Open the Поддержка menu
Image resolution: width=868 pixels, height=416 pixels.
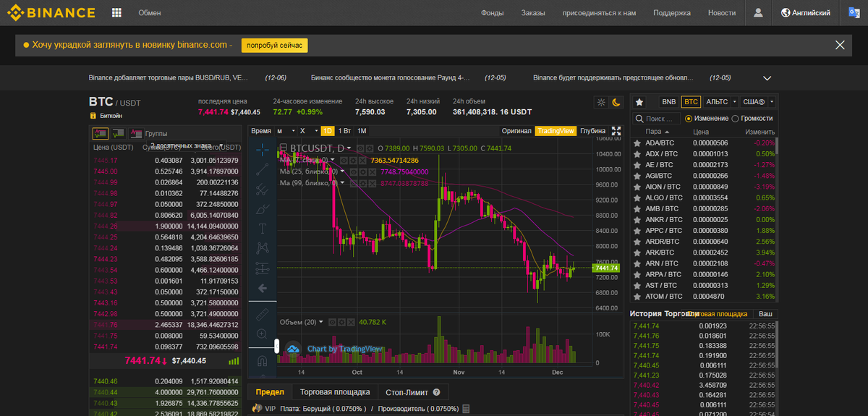[x=672, y=13]
